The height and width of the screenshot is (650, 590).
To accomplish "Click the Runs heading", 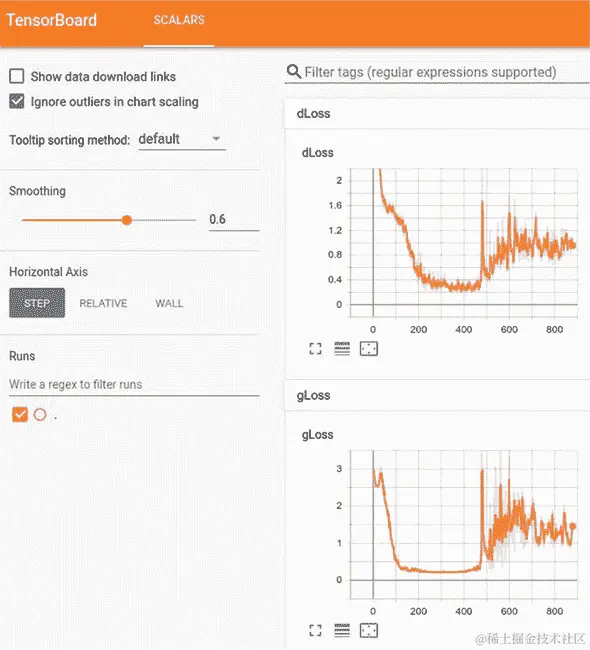I will point(22,356).
